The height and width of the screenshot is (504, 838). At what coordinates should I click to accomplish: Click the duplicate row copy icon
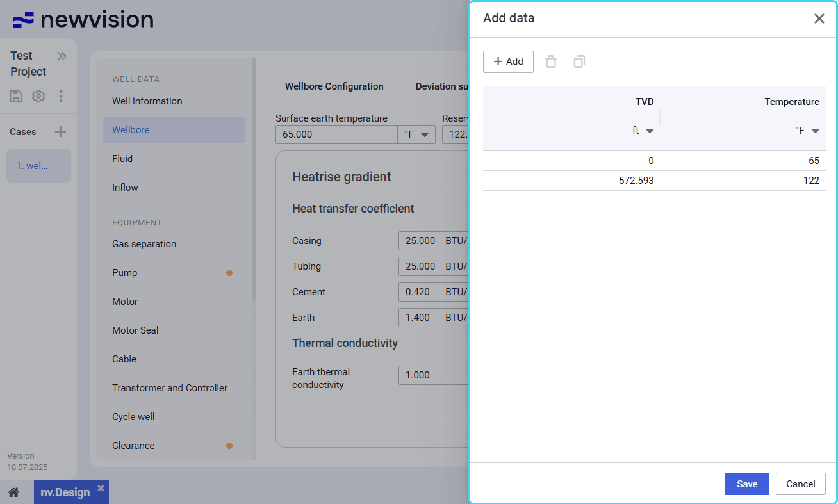[x=579, y=61]
